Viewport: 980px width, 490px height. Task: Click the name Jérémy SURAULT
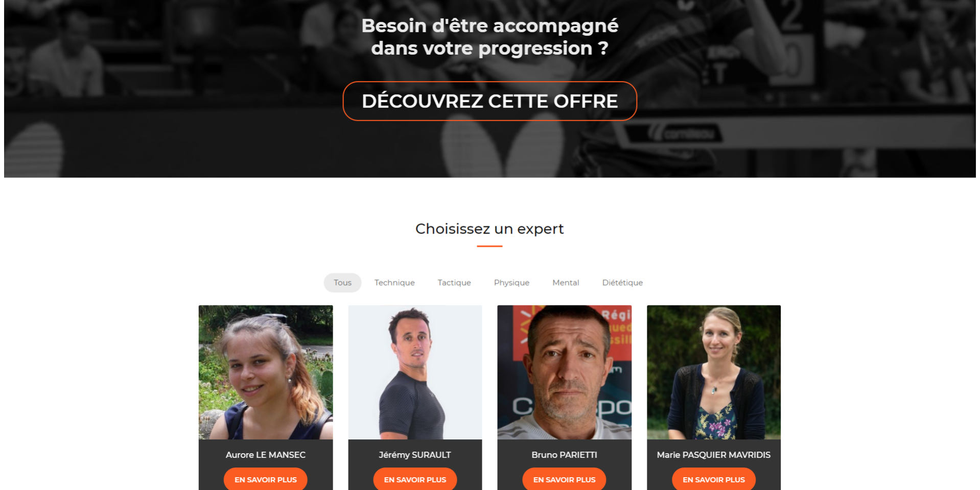(415, 455)
